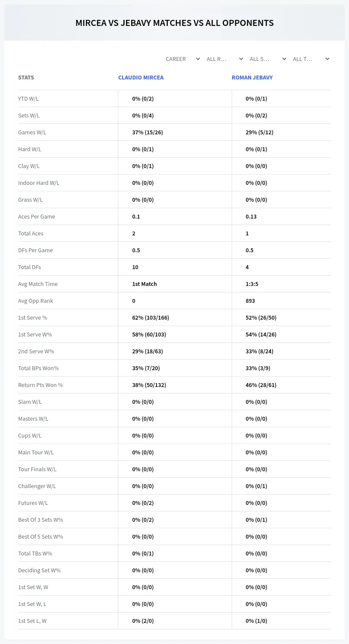Open the ALL S… surfaces dropdown
This screenshot has height=644, width=349.
267,59
